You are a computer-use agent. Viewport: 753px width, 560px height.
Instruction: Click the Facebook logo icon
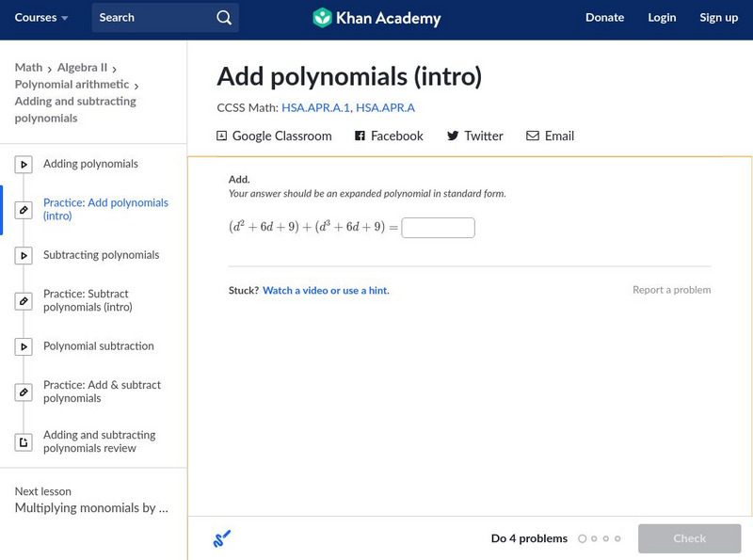pyautogui.click(x=360, y=136)
